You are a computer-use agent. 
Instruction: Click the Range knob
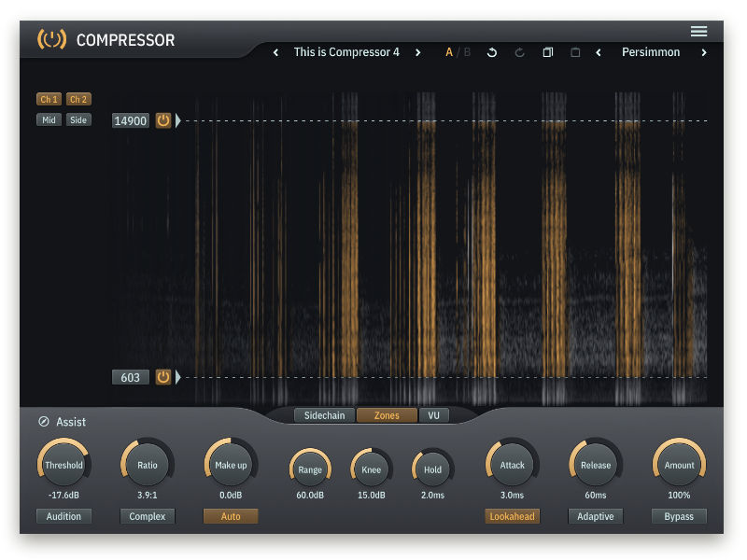coord(310,469)
